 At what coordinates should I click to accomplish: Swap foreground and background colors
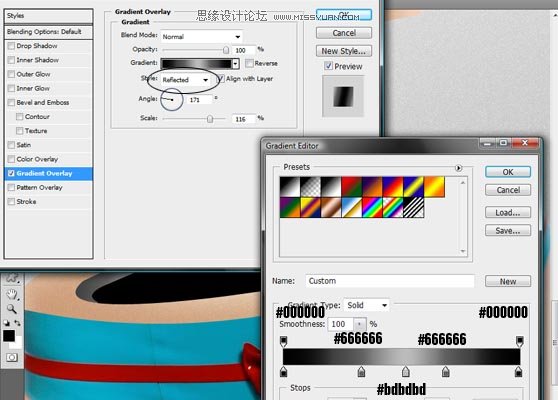click(17, 323)
